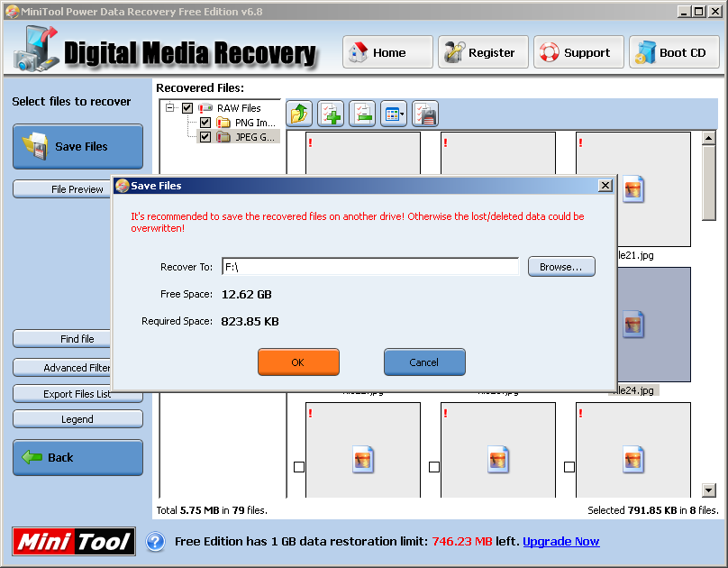
Task: Click the 'Total 5.75 MB in 79 files' status
Action: tap(212, 510)
